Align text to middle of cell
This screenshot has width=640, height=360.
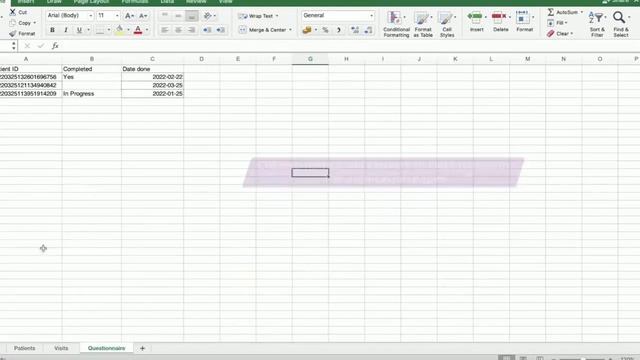[178, 16]
